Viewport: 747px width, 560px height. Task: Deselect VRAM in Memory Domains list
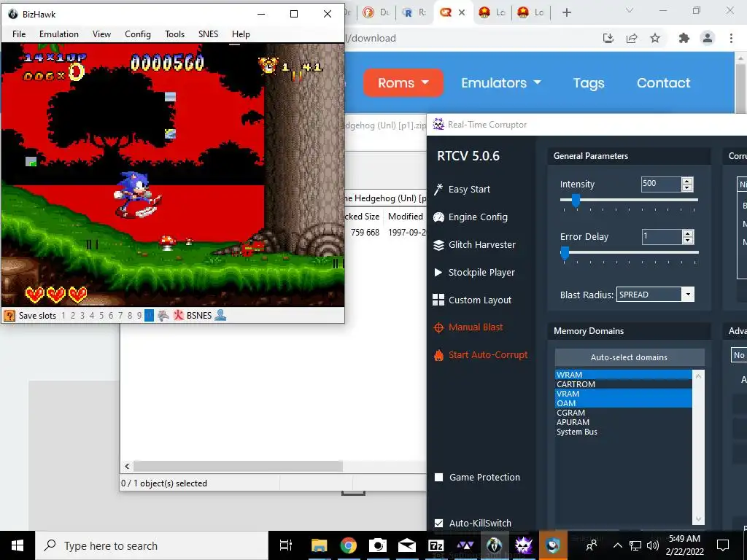623,394
